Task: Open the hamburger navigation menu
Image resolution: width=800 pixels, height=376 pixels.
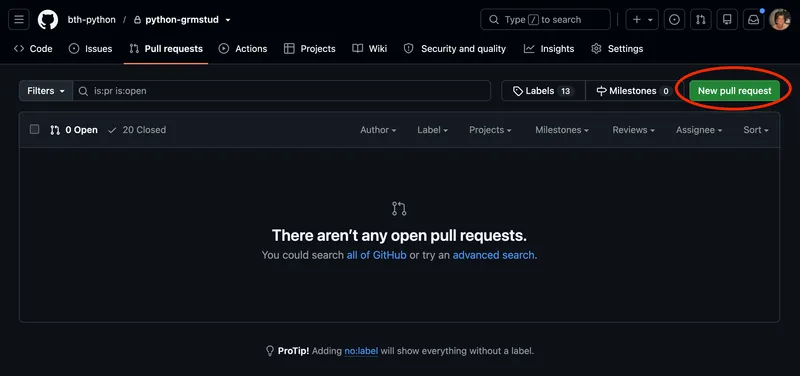Action: tap(19, 20)
